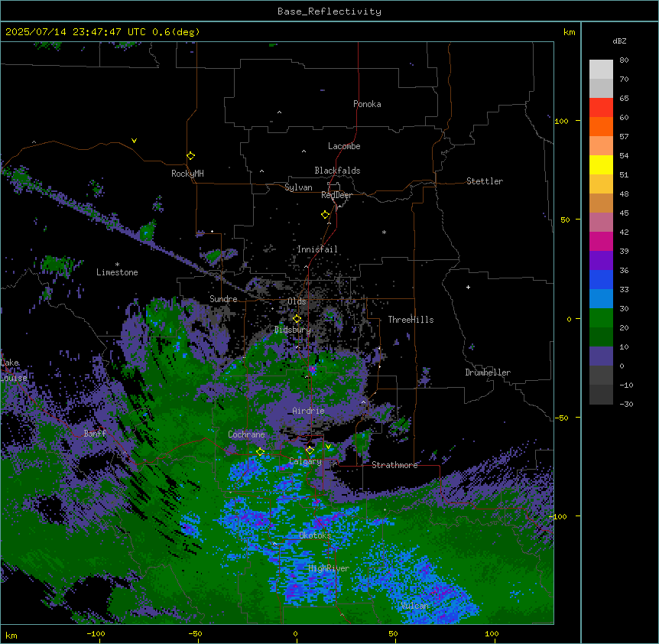Click the ThreeHills label

point(411,320)
